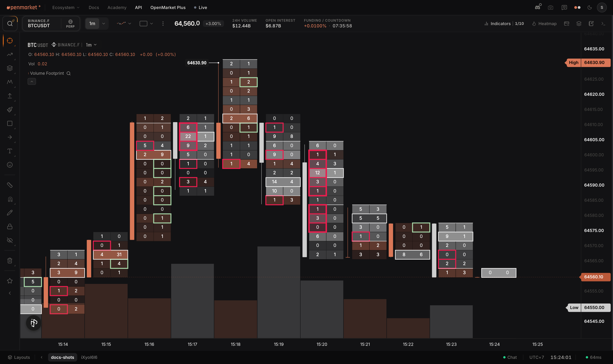This screenshot has height=364, width=613.
Task: Open the API menu item
Action: pos(138,8)
